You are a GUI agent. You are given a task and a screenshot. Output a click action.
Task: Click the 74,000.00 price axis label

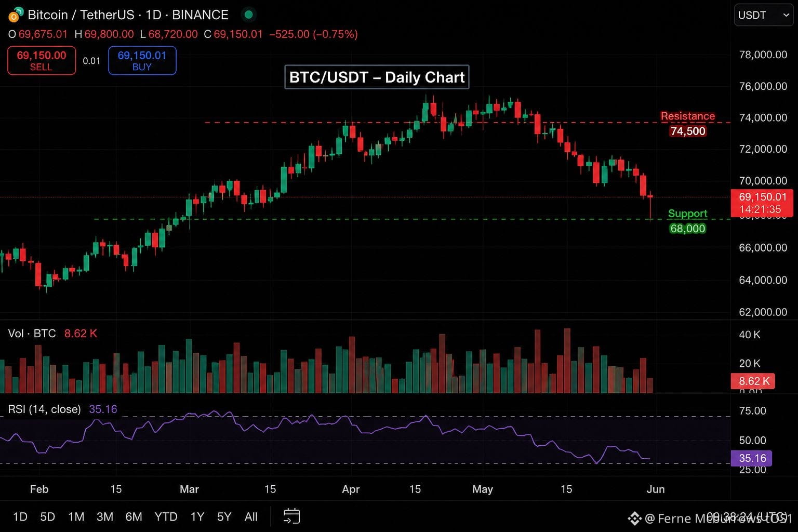click(x=763, y=118)
